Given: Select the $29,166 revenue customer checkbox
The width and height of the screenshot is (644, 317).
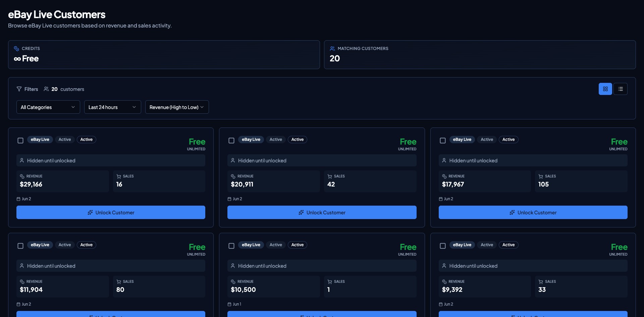Looking at the screenshot, I should coord(20,141).
